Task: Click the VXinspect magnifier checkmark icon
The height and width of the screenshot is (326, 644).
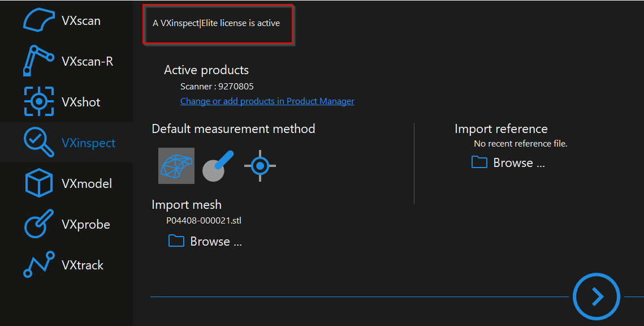Action: click(38, 143)
